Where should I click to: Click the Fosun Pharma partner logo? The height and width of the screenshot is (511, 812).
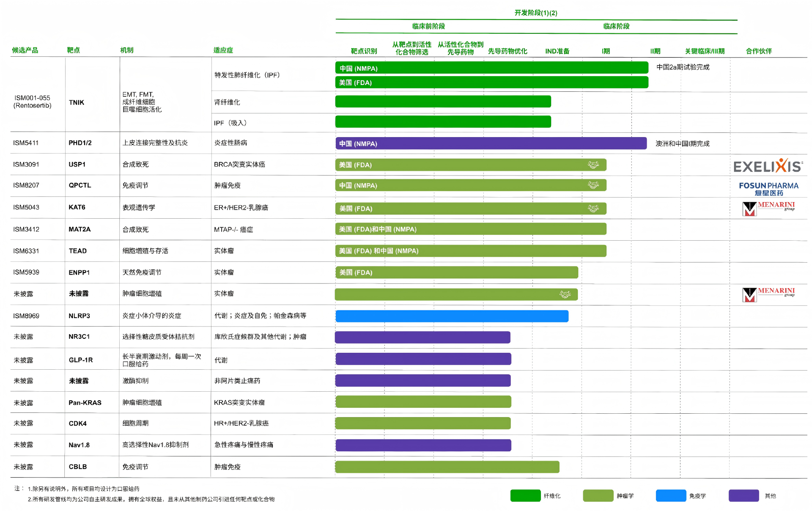(768, 189)
